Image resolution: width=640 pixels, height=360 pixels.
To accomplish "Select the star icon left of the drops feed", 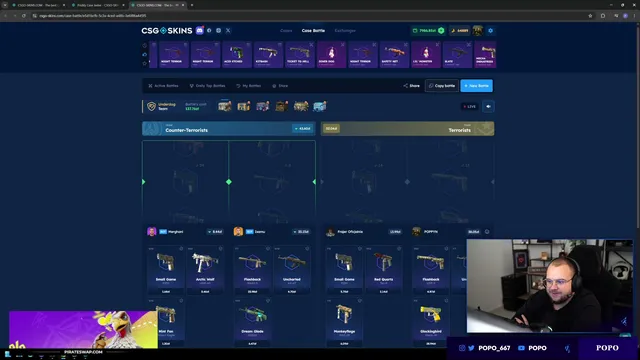I will [x=144, y=63].
